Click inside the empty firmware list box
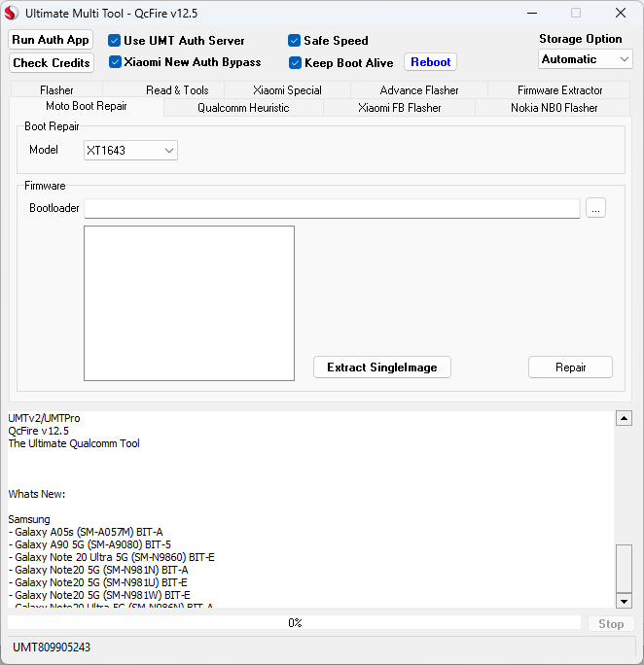 pos(190,303)
